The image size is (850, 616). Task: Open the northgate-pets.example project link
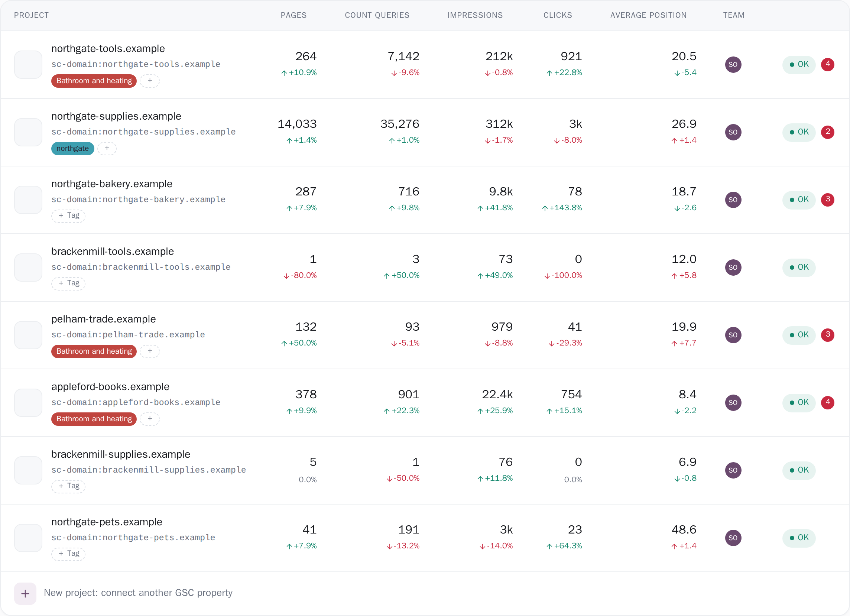pyautogui.click(x=107, y=522)
